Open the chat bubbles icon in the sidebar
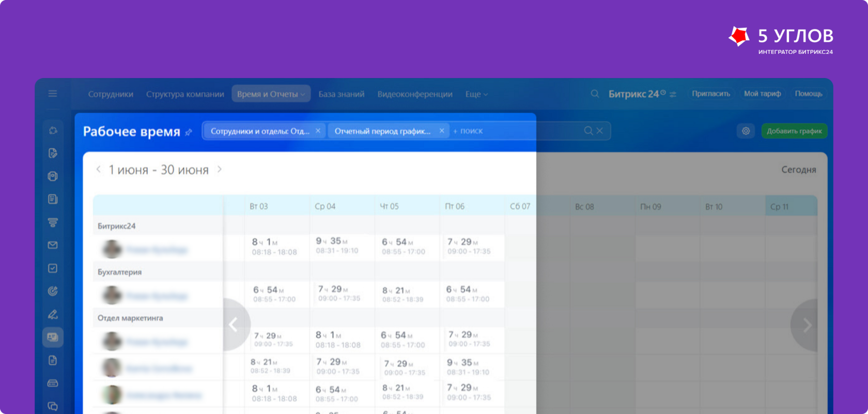 click(x=53, y=406)
